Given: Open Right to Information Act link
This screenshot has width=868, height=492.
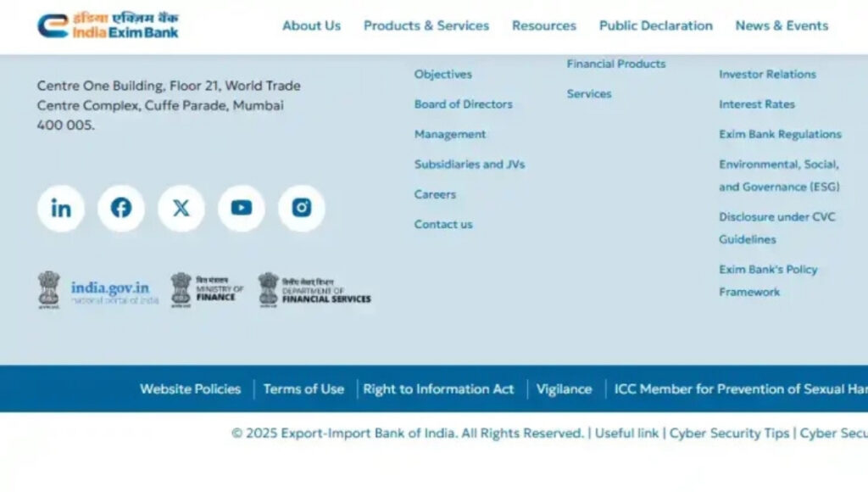Looking at the screenshot, I should (x=438, y=389).
